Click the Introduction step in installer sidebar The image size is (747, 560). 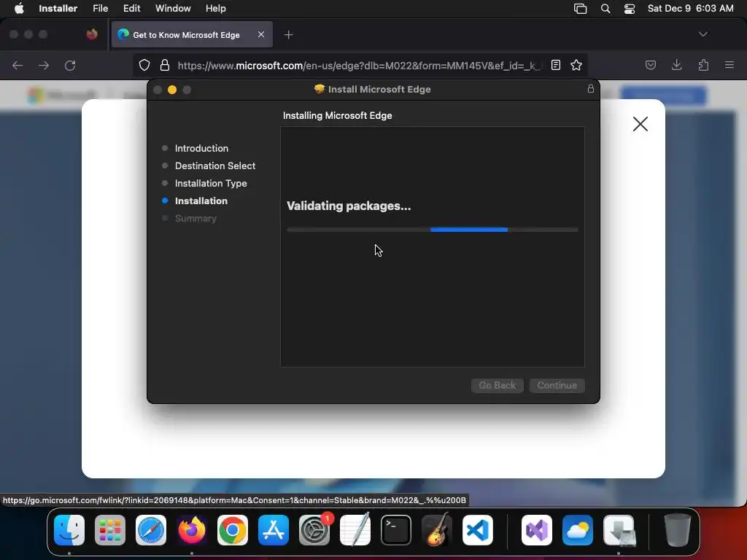(201, 148)
